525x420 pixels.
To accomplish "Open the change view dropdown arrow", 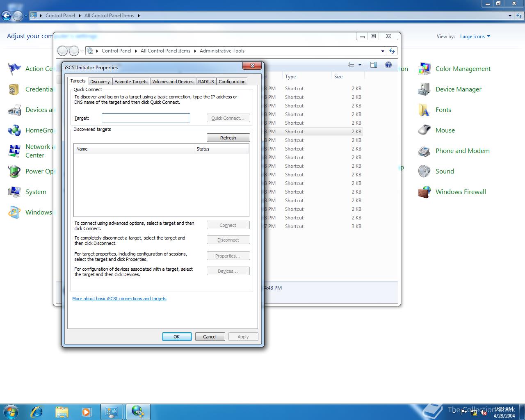I will tap(360, 65).
